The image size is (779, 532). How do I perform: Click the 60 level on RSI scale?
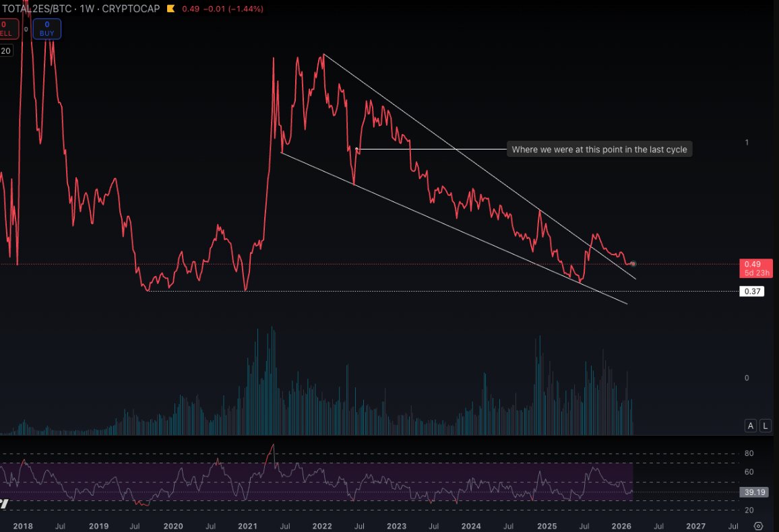(x=749, y=472)
